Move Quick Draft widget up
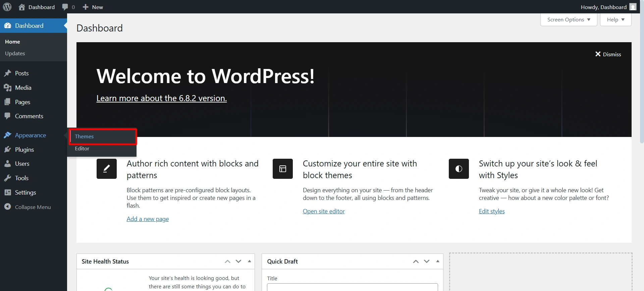Screen dimensions: 644x291 tap(416, 262)
